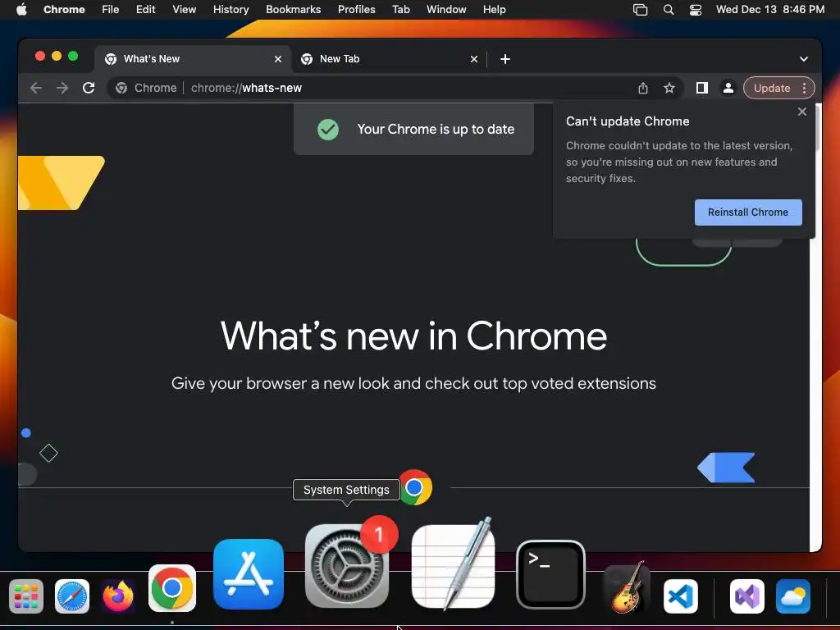Click "Your Chrome is up to date" message
This screenshot has width=840, height=630.
436,129
